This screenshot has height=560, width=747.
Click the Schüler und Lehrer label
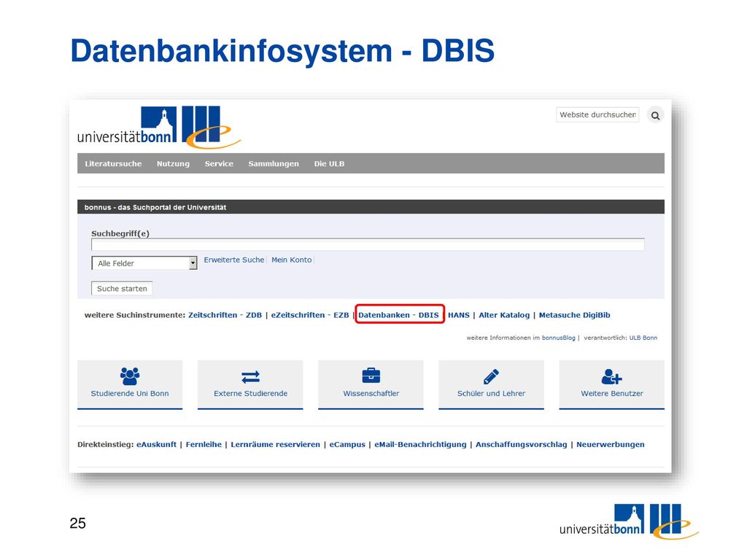click(x=491, y=394)
